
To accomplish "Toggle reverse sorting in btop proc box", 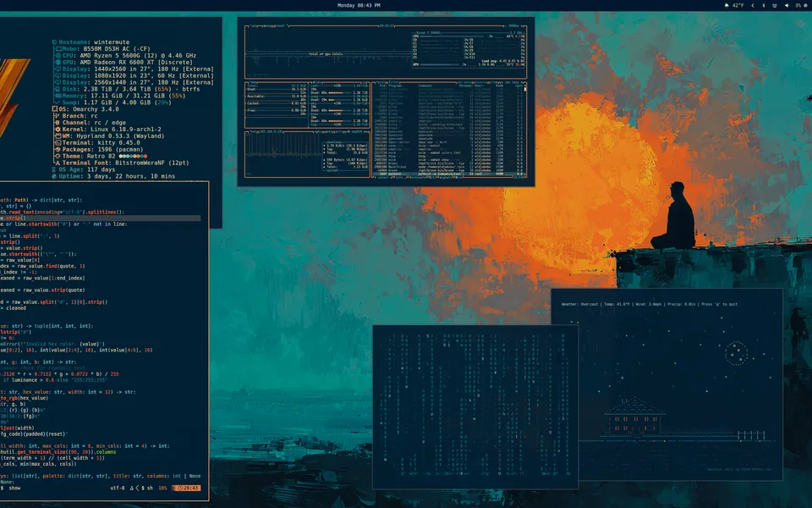I will (481, 82).
